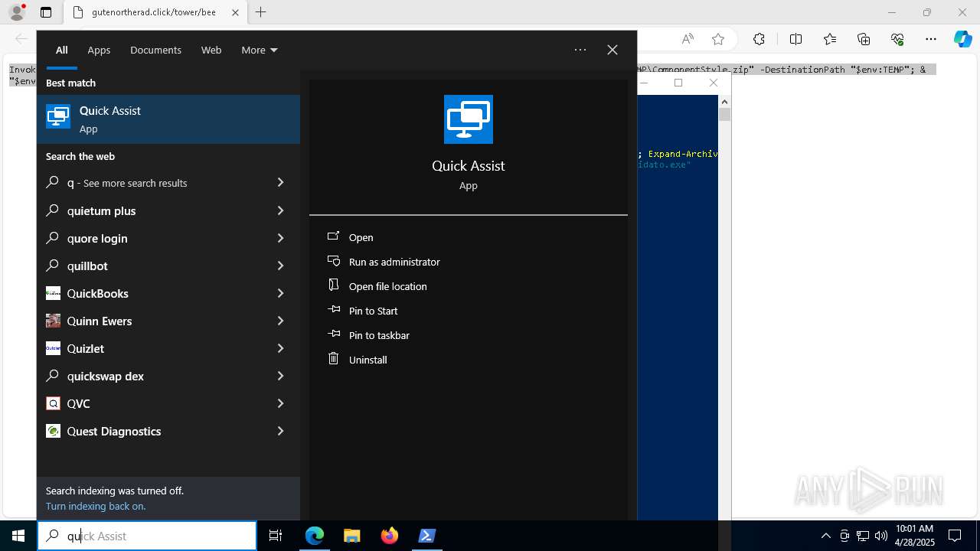The image size is (980, 551).
Task: Open the taskbar clock showing 10:01 AM
Action: click(914, 536)
